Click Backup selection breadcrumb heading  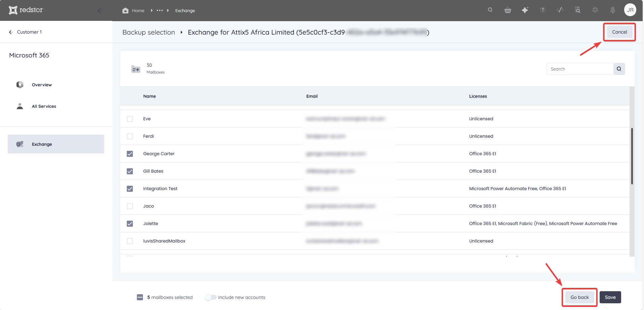(x=149, y=32)
